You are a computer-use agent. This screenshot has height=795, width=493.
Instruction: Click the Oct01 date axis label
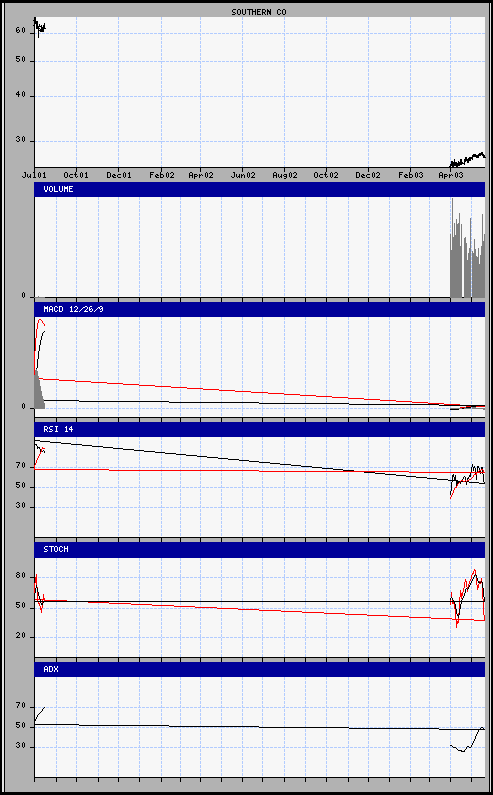[76, 175]
